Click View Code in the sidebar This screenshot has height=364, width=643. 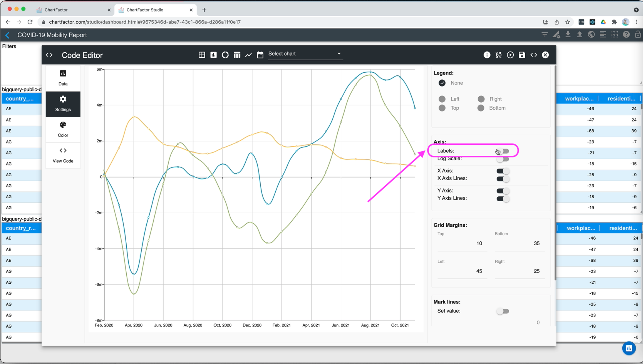(63, 155)
